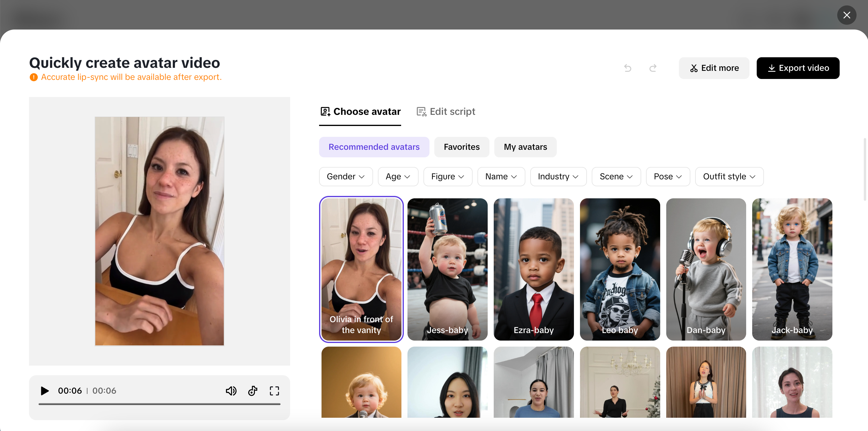The image size is (868, 431).
Task: Click the scissors icon on Edit more
Action: tap(694, 68)
